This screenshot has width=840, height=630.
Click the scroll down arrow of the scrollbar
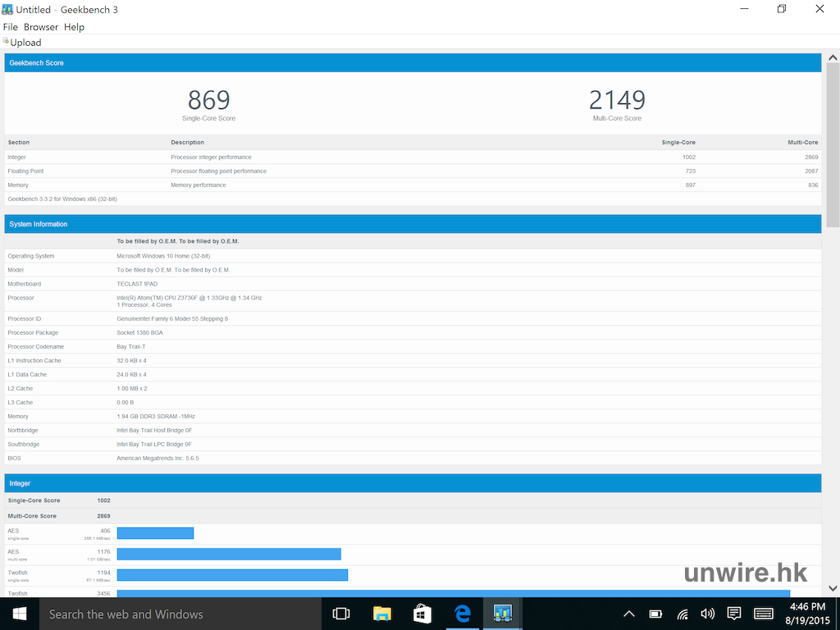pos(833,588)
